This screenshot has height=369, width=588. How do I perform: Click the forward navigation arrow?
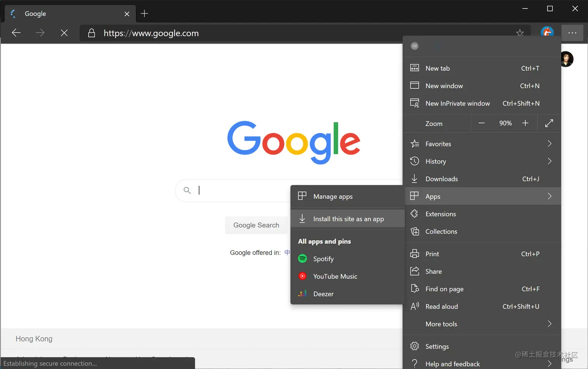[40, 33]
